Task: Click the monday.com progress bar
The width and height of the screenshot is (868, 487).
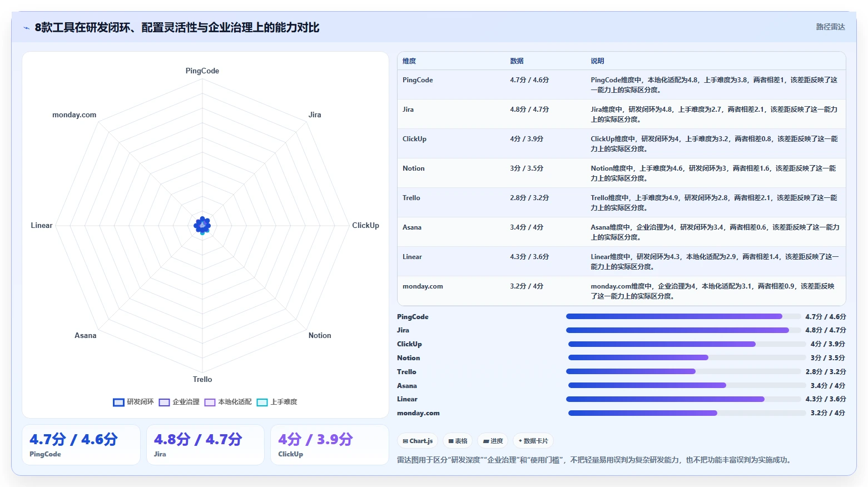Action: [x=687, y=413]
